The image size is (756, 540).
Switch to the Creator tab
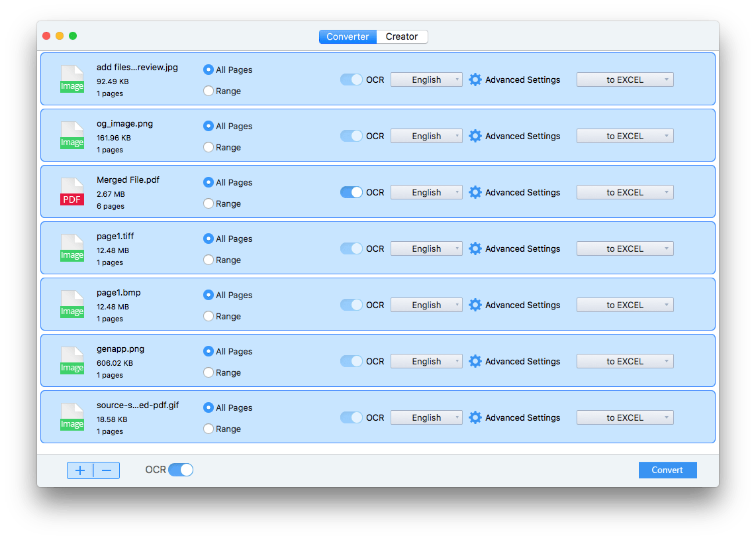tap(402, 36)
